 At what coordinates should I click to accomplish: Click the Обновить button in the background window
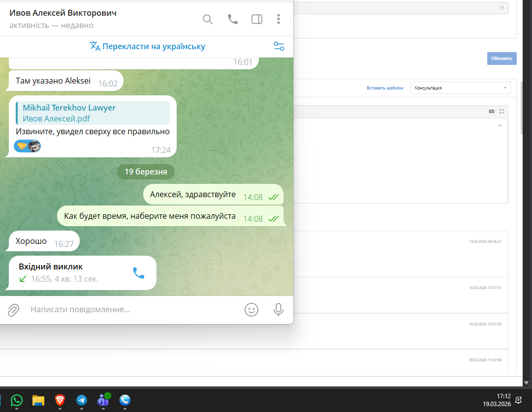coord(502,59)
